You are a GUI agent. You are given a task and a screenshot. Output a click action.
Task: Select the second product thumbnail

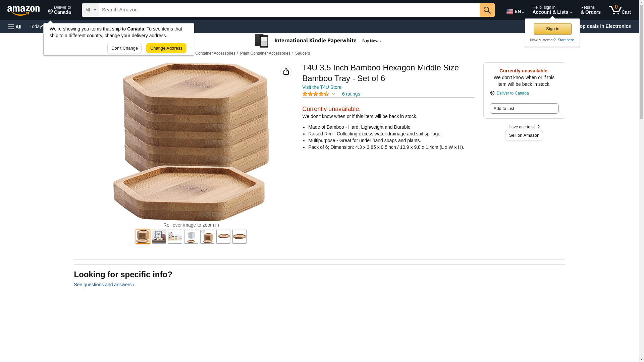pyautogui.click(x=159, y=237)
